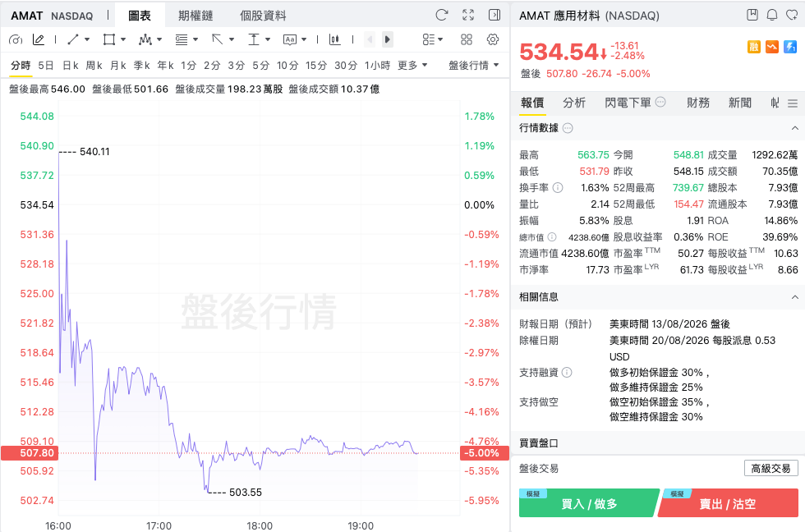Image resolution: width=805 pixels, height=532 pixels.
Task: Open the 分析 tab in quote panel
Action: click(574, 103)
